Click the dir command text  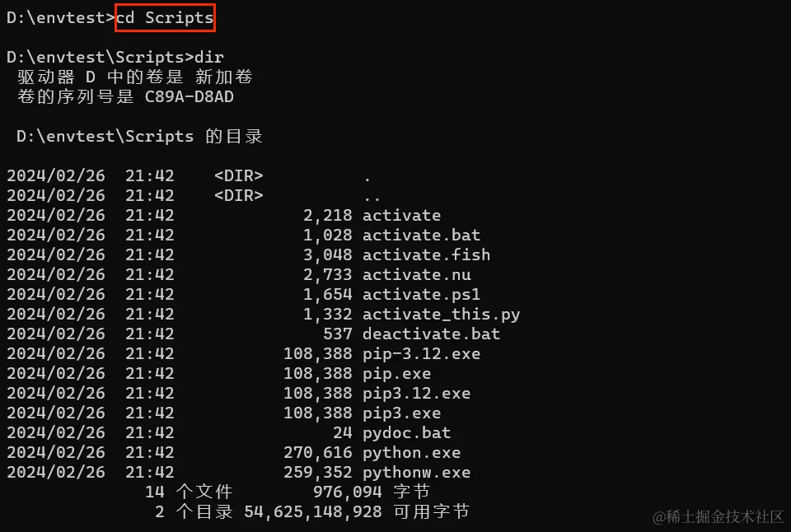(x=208, y=57)
